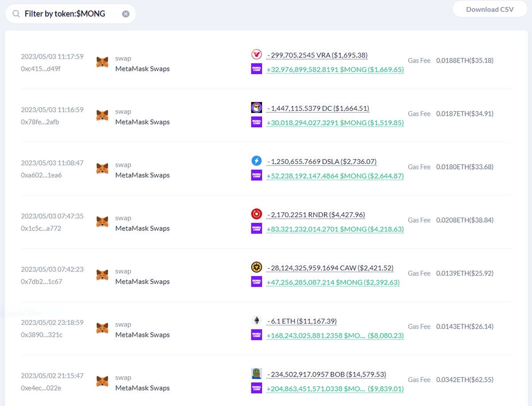This screenshot has height=406, width=532.
Task: Focus the Filter by token search field
Action: [70, 14]
